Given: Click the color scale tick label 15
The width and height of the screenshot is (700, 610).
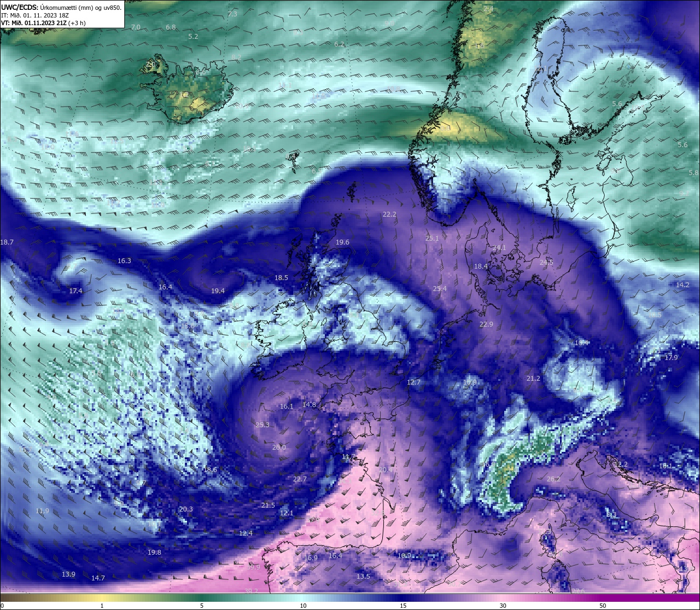Looking at the screenshot, I should (x=403, y=606).
